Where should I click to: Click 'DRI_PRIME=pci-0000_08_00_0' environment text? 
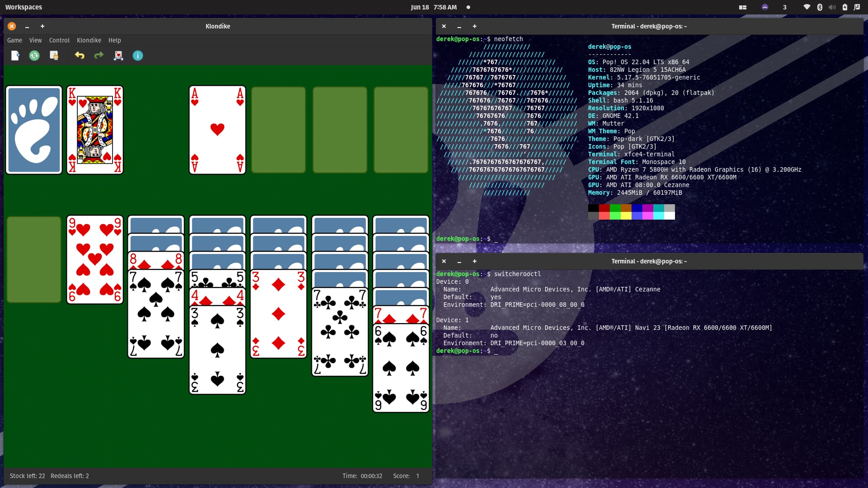pos(537,305)
